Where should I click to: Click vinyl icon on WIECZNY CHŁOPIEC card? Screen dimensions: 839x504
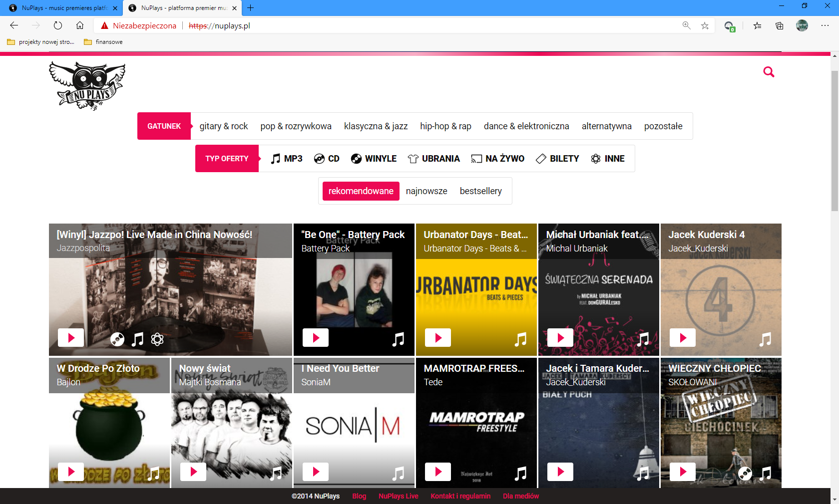(x=745, y=473)
